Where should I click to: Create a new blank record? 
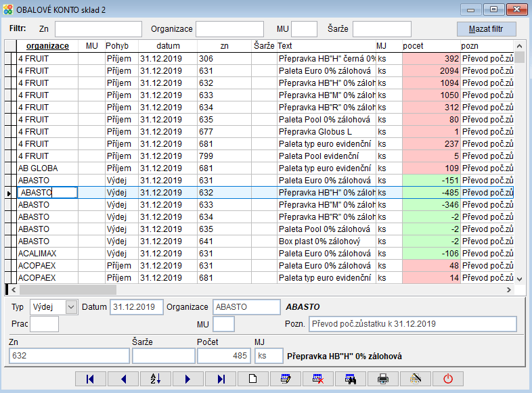253,379
